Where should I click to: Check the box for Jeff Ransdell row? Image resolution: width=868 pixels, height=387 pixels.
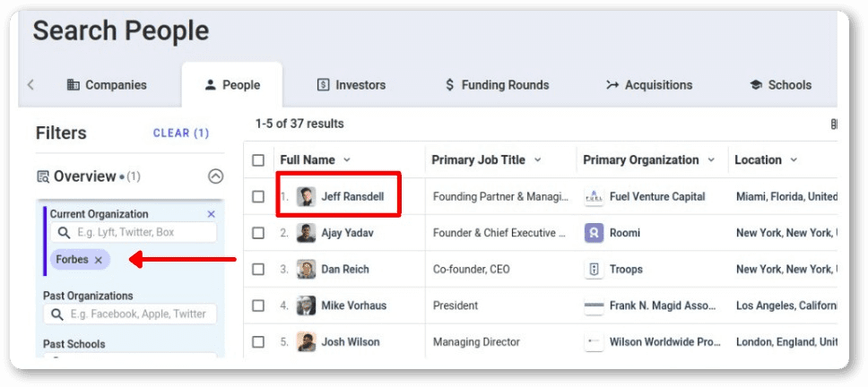[x=258, y=196]
